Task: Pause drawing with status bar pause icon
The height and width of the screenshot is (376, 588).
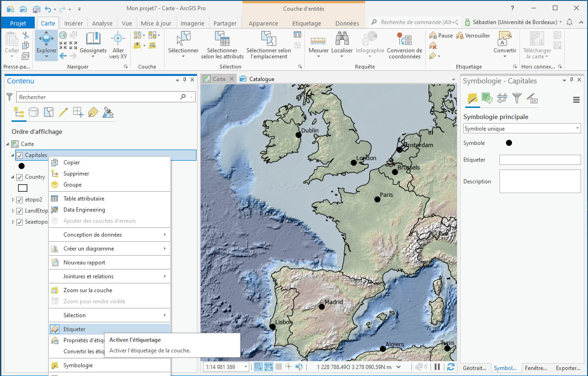Action: [x=437, y=367]
